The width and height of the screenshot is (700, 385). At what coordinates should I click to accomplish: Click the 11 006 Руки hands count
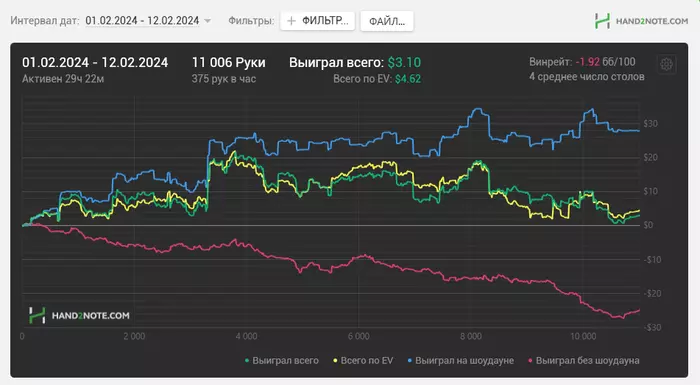(x=229, y=63)
